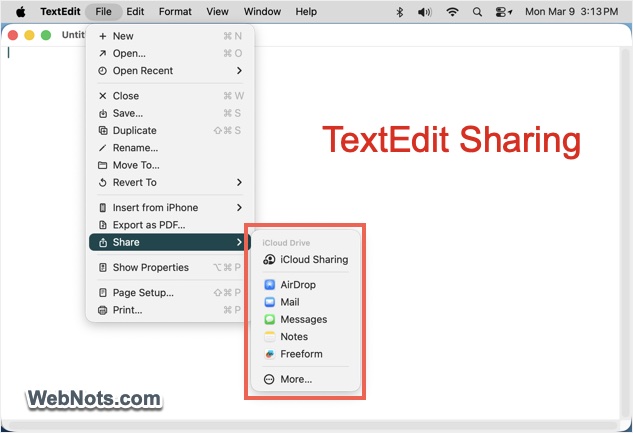
Task: Open the Format menu
Action: [x=175, y=12]
